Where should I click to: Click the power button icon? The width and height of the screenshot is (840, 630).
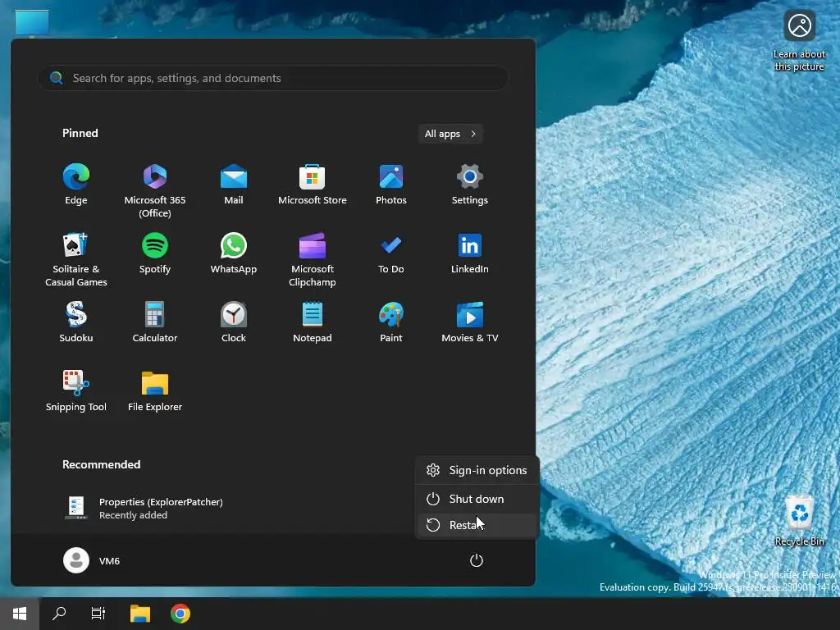(477, 560)
